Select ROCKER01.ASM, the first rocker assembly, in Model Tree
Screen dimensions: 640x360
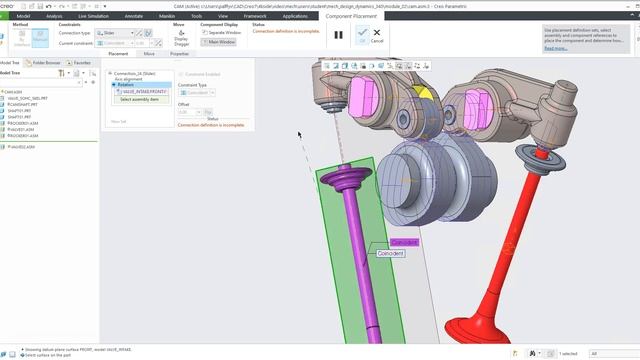coord(23,123)
